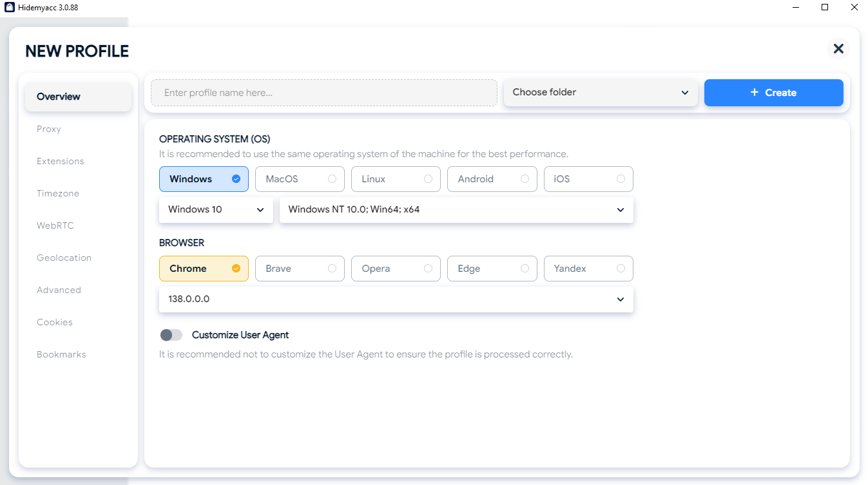Click the User Agent recommendation note
The width and height of the screenshot is (868, 485).
tap(366, 354)
